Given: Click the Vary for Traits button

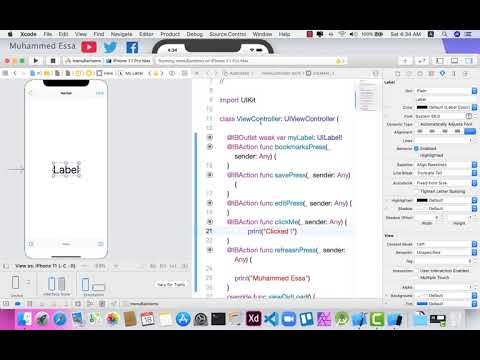Looking at the screenshot, I should pos(171,284).
